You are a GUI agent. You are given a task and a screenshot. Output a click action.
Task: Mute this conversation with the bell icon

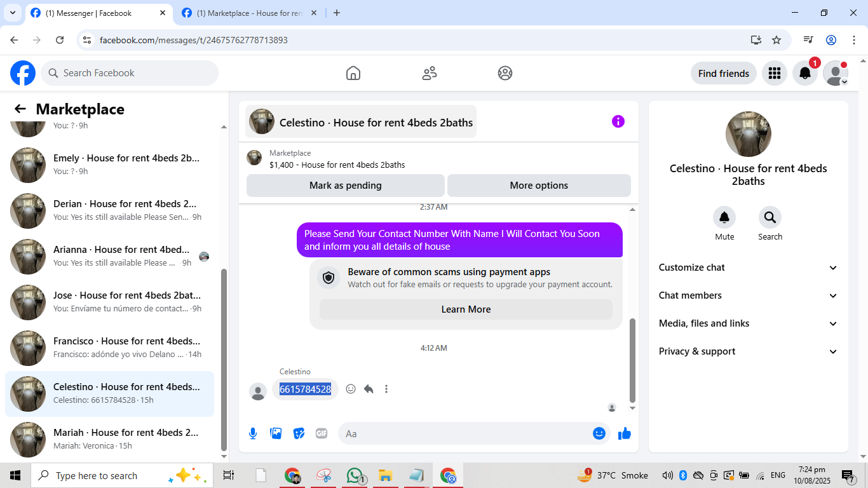724,218
